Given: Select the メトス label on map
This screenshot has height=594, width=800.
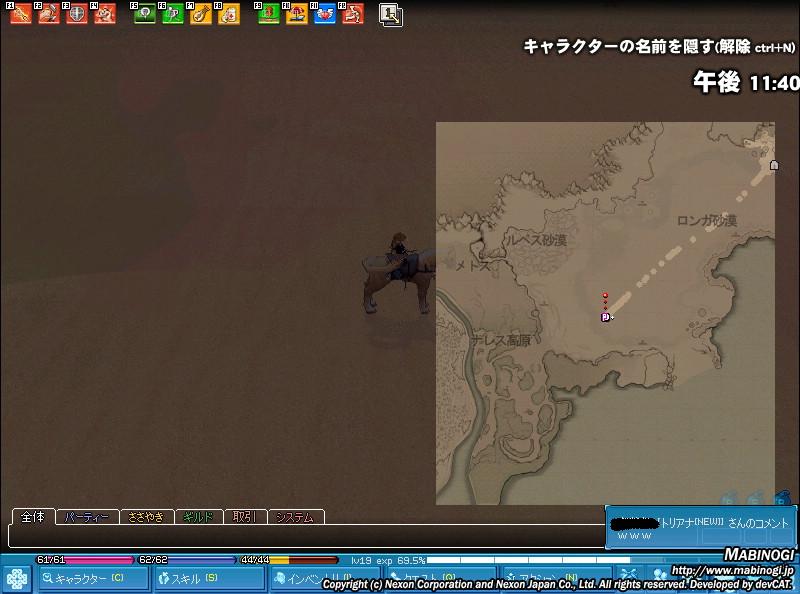Looking at the screenshot, I should point(472,266).
